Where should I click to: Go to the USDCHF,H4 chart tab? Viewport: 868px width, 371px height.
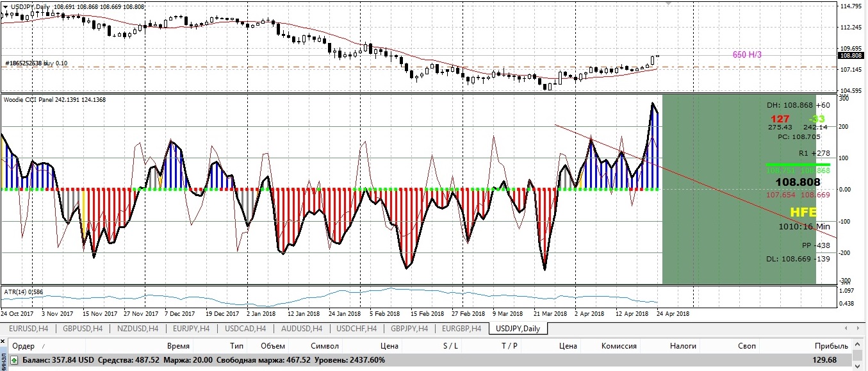356,329
